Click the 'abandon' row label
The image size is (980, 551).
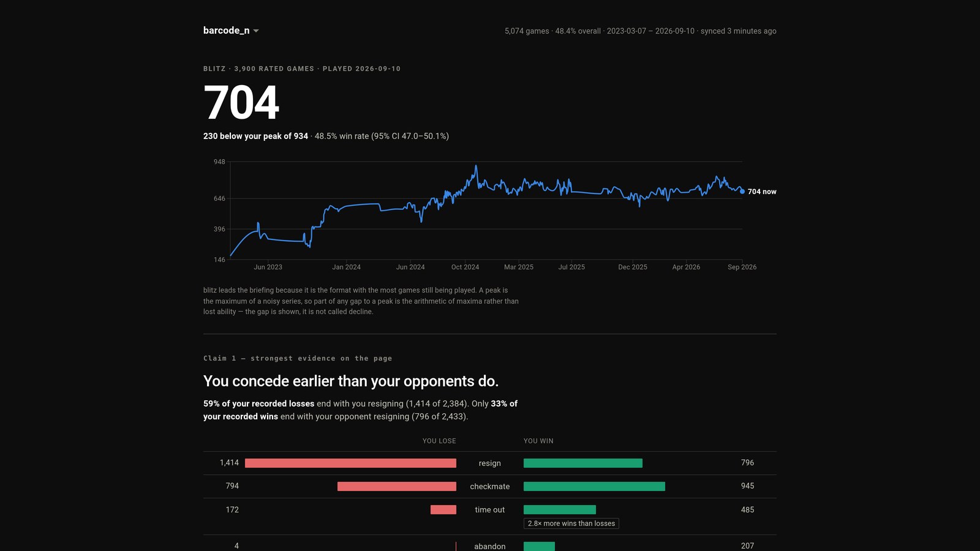point(490,546)
